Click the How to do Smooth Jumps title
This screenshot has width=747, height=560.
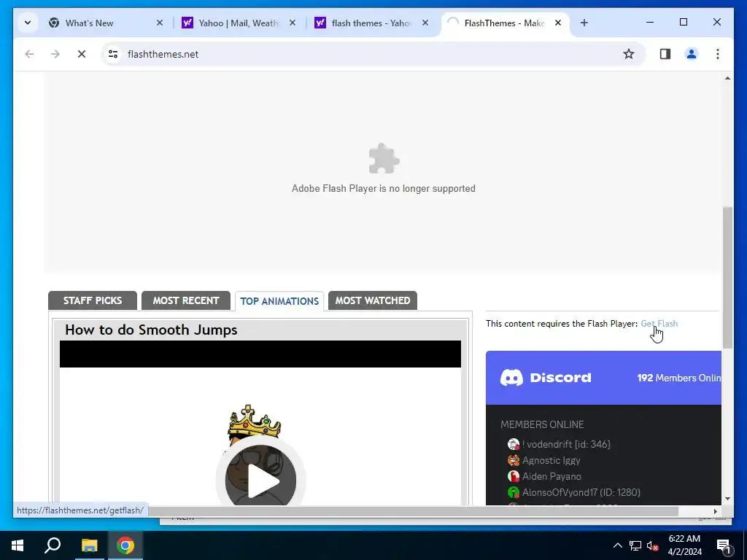coord(151,330)
